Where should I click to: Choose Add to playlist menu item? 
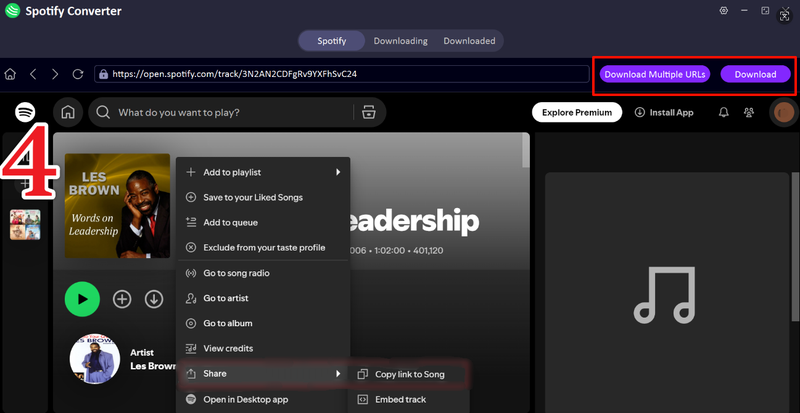pos(263,173)
